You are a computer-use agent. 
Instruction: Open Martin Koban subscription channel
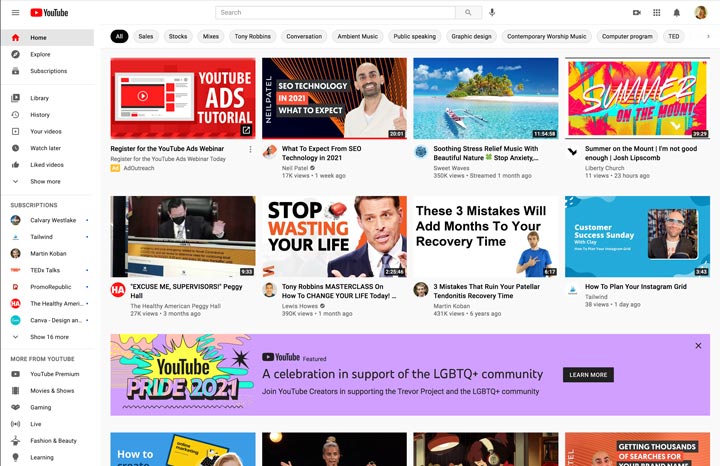[x=48, y=253]
